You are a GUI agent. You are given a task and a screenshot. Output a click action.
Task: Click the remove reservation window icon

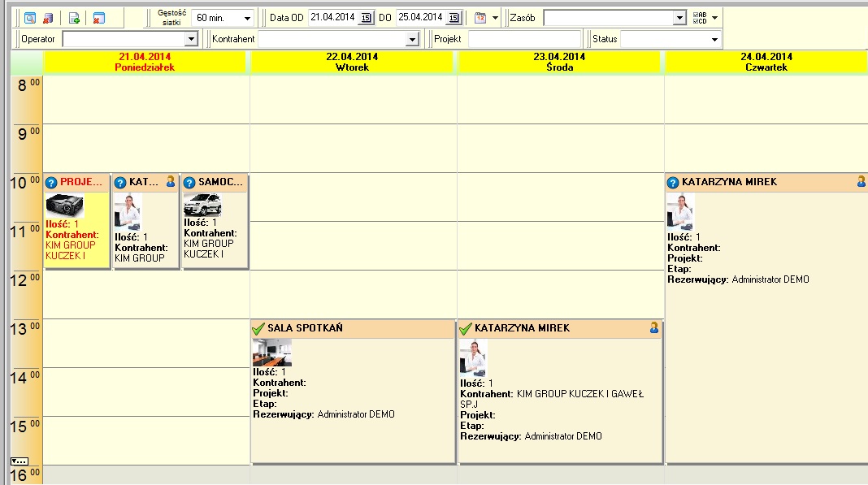click(x=98, y=18)
